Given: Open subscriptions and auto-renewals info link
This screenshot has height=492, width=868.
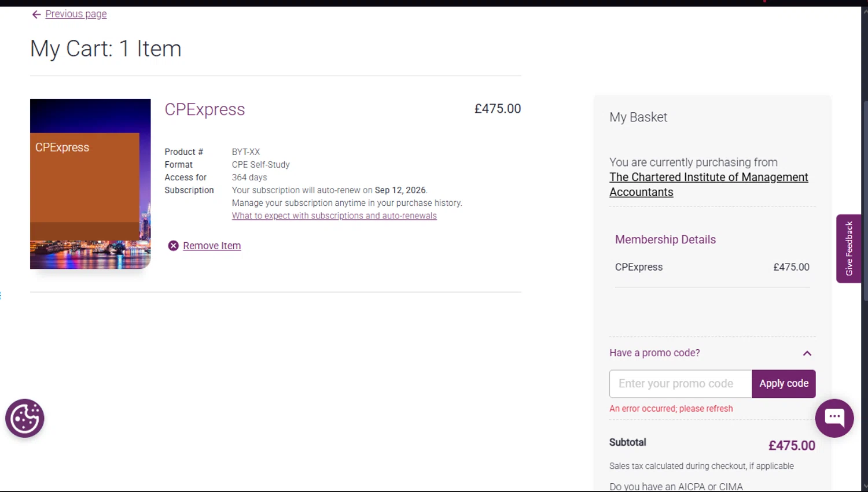Looking at the screenshot, I should pyautogui.click(x=334, y=216).
